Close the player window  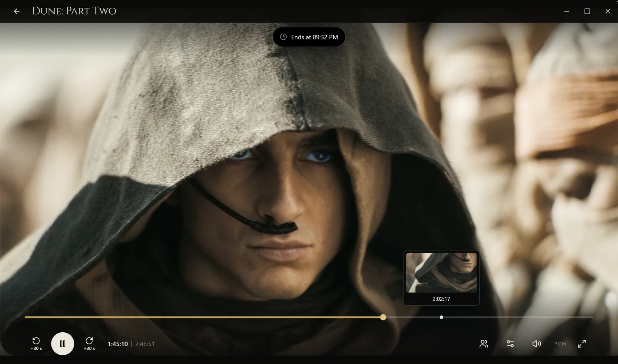coord(608,11)
